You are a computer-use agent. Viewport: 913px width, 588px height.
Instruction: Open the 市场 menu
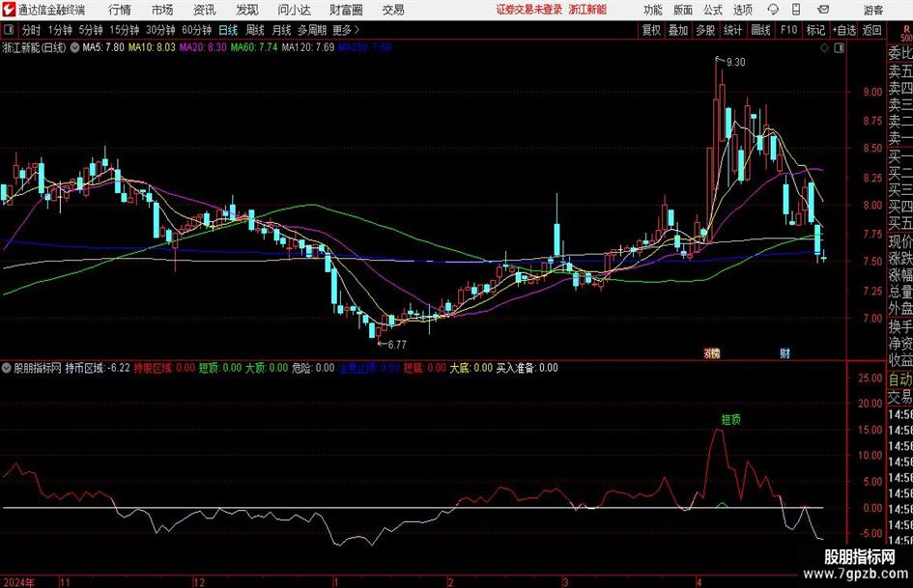point(162,10)
